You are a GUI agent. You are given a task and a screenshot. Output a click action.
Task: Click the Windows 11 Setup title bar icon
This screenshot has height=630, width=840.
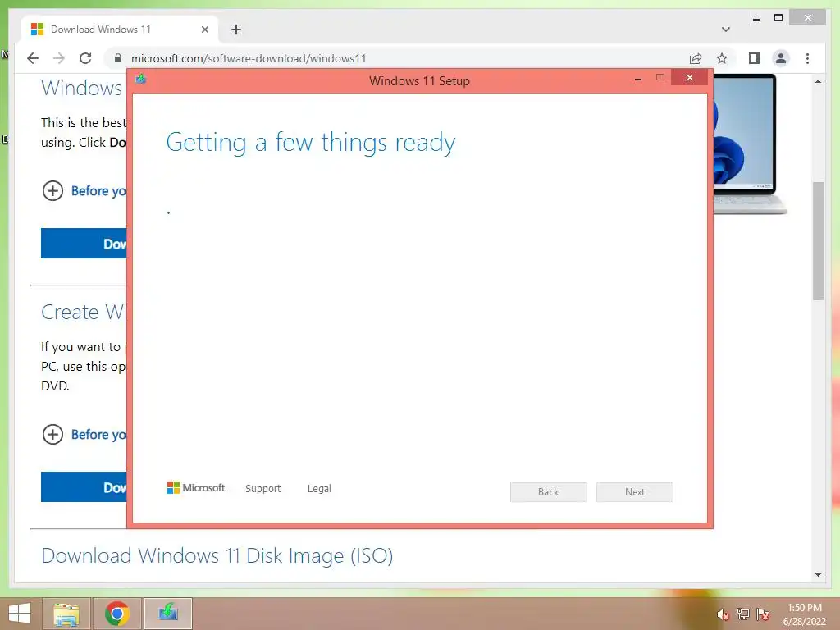[x=141, y=80]
